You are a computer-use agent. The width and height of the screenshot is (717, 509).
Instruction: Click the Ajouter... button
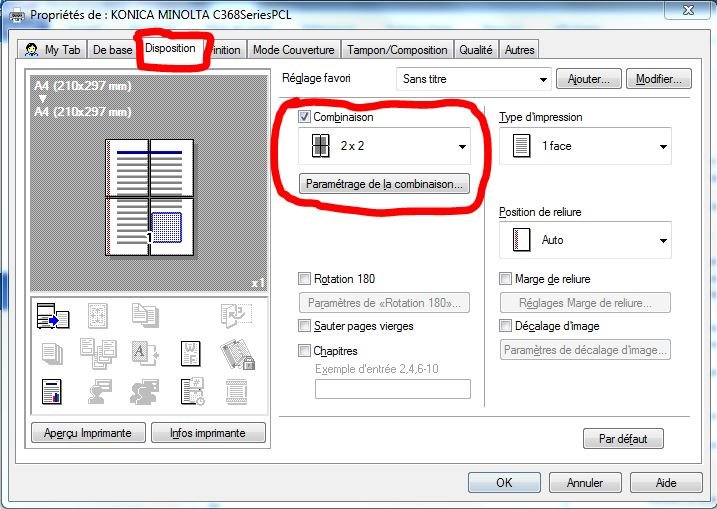point(589,79)
